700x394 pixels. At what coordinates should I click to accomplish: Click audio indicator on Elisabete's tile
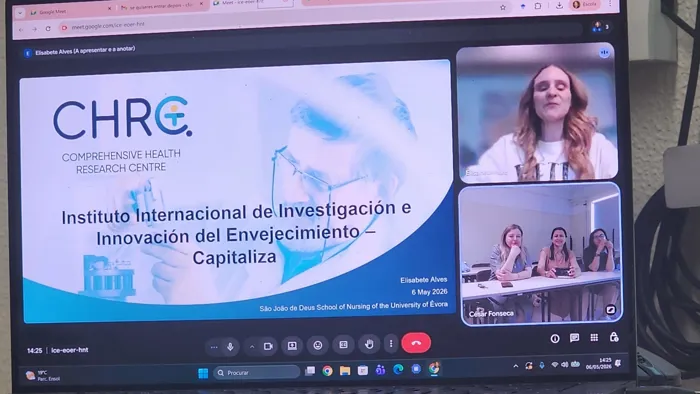click(x=604, y=53)
